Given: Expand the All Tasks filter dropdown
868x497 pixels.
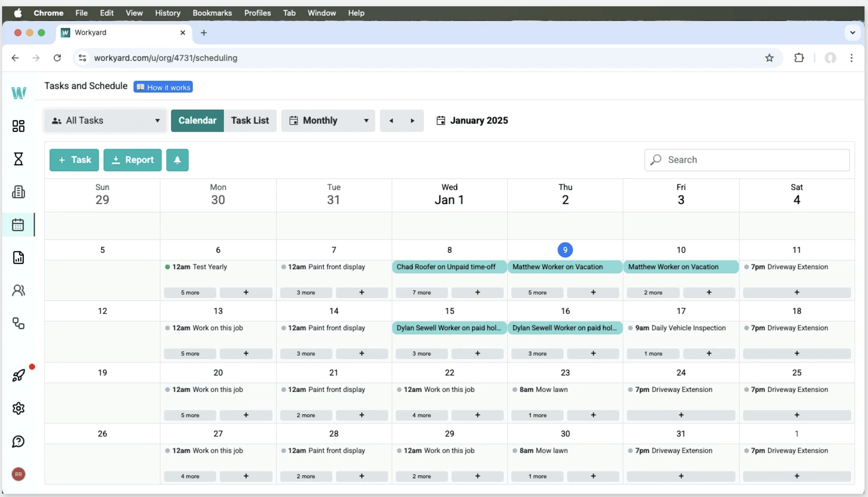Looking at the screenshot, I should tap(106, 121).
